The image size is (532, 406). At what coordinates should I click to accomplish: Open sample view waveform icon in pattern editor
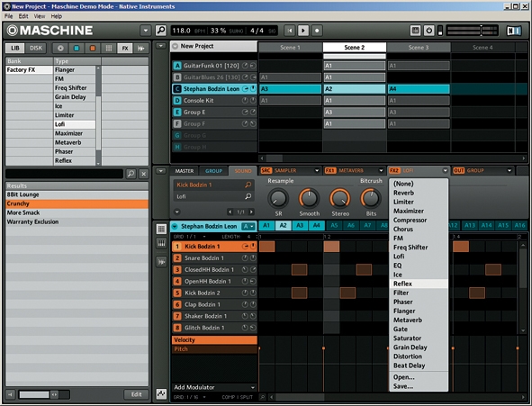point(161,261)
